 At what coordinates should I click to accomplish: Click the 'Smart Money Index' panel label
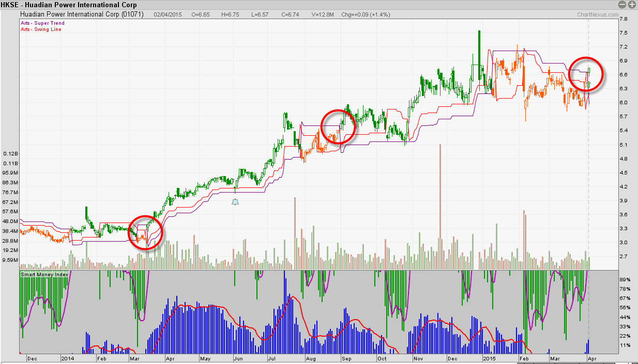pos(44,275)
